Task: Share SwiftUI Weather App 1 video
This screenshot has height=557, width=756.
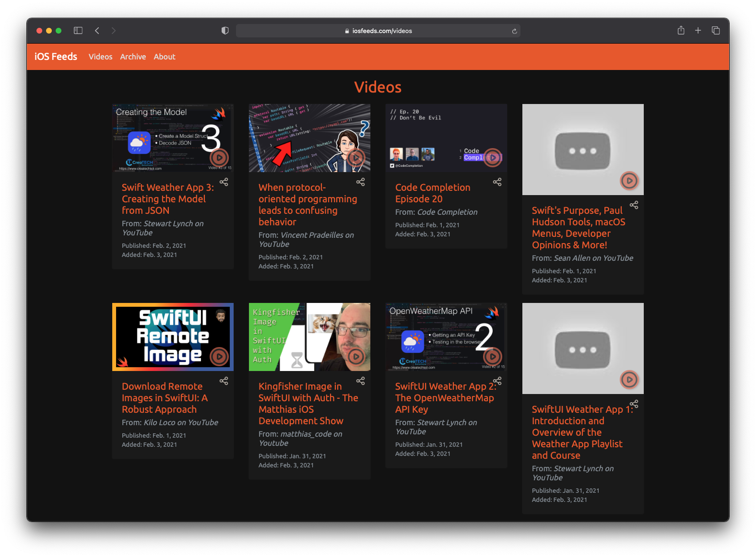Action: pyautogui.click(x=634, y=404)
